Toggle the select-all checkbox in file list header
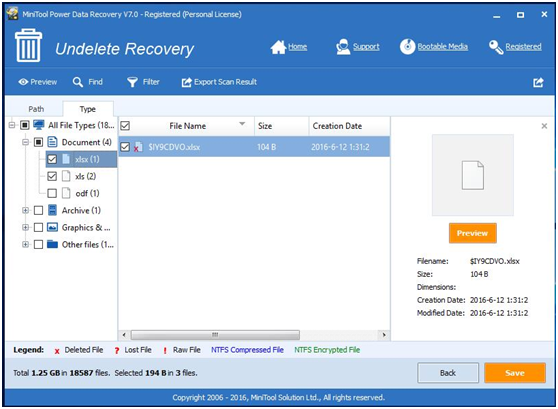558x409 pixels. 125,126
